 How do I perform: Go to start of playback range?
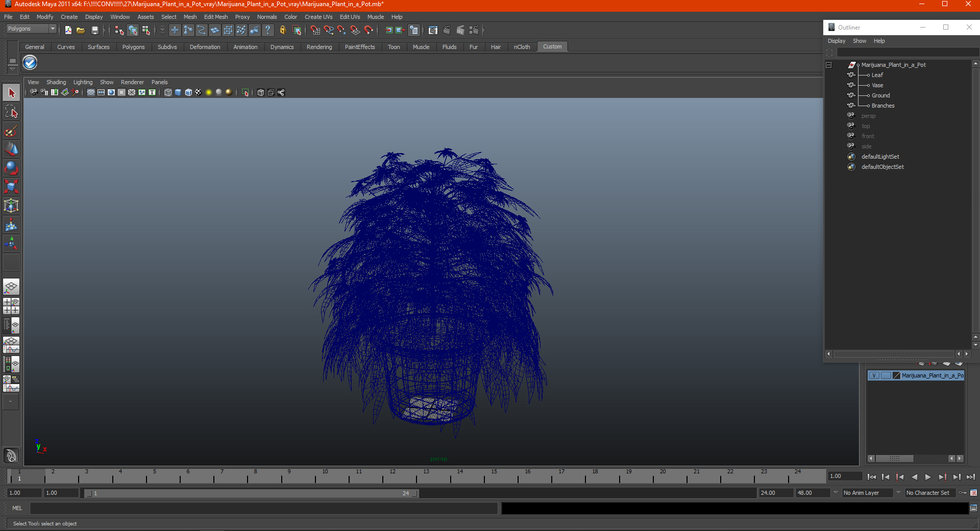(x=872, y=477)
